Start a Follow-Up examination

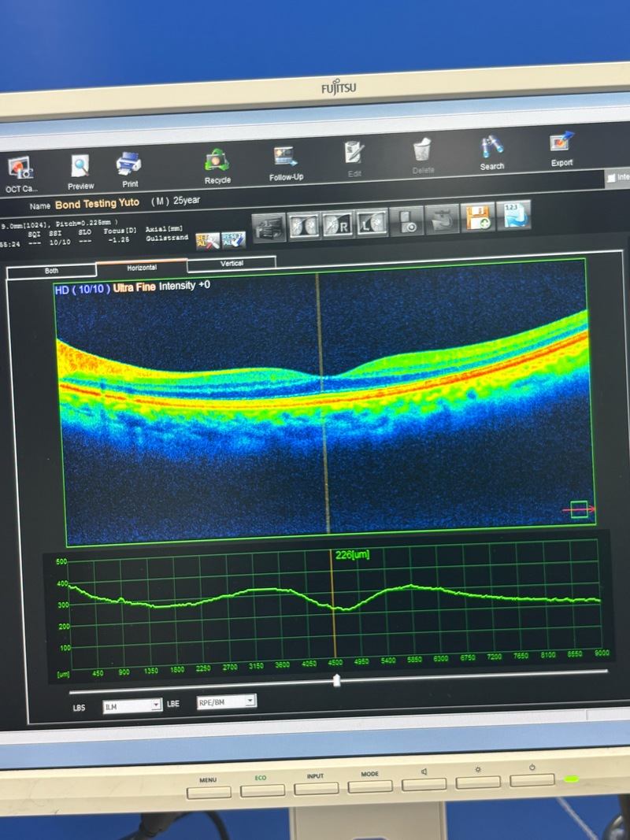pos(285,157)
